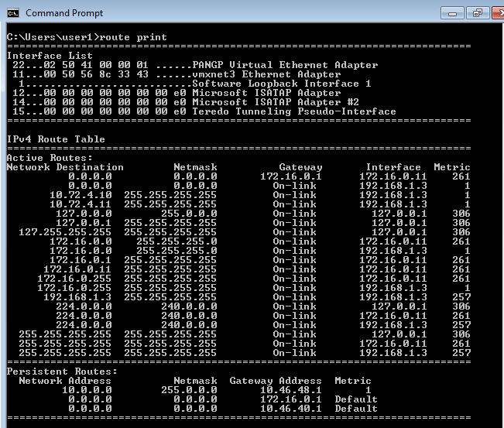This screenshot has width=504, height=428.
Task: Click the persistent gateway 10.46.48.1
Action: click(291, 390)
